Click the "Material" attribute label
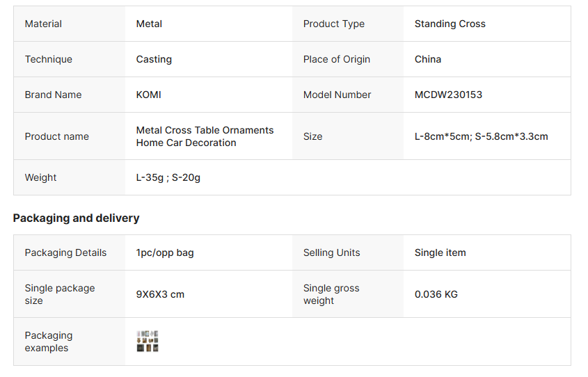 43,24
